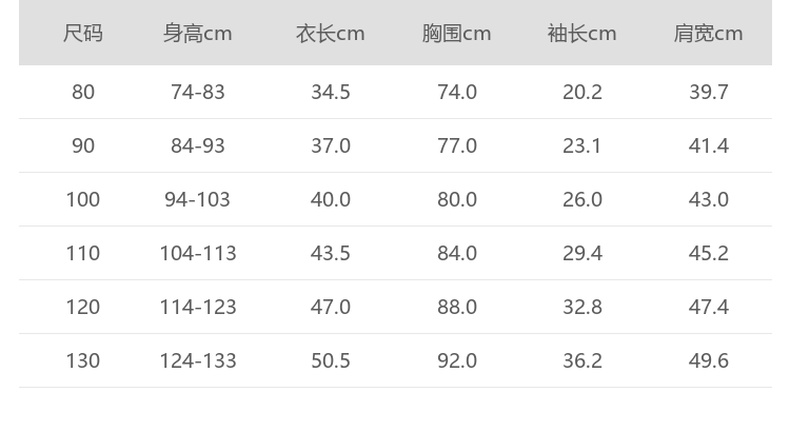
Task: Click shoulder width value 47.4
Action: pyautogui.click(x=708, y=307)
